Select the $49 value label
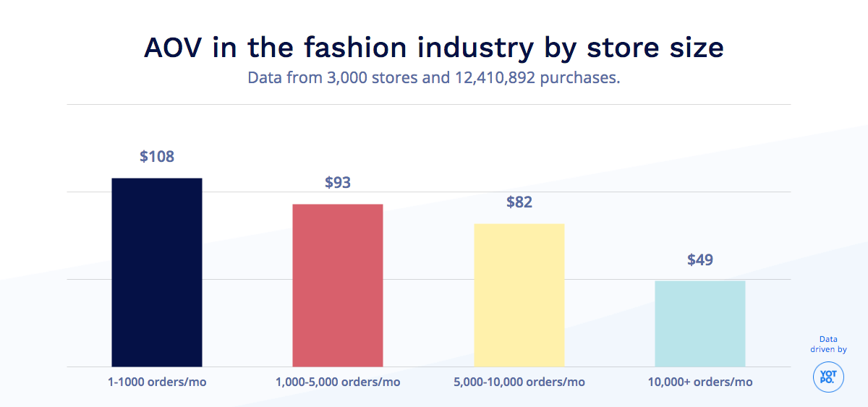 point(700,260)
